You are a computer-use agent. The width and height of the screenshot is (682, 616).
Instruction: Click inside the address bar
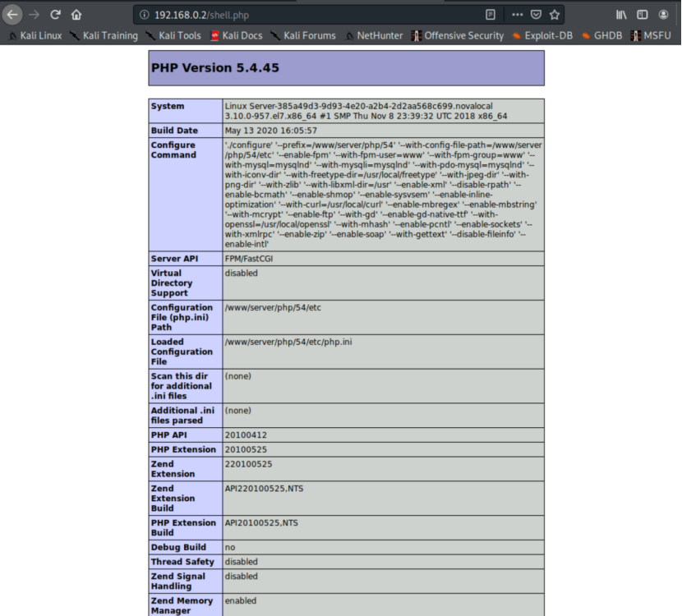tap(288, 14)
